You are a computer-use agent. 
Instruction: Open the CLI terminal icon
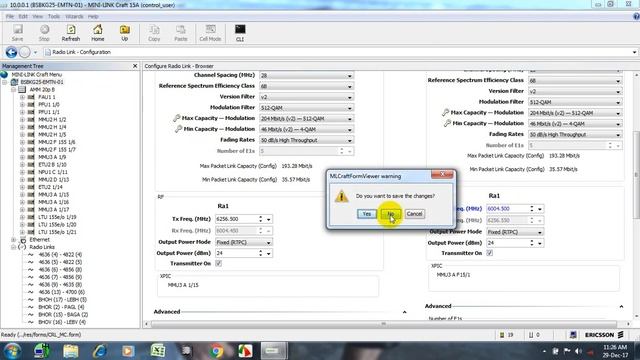[240, 33]
